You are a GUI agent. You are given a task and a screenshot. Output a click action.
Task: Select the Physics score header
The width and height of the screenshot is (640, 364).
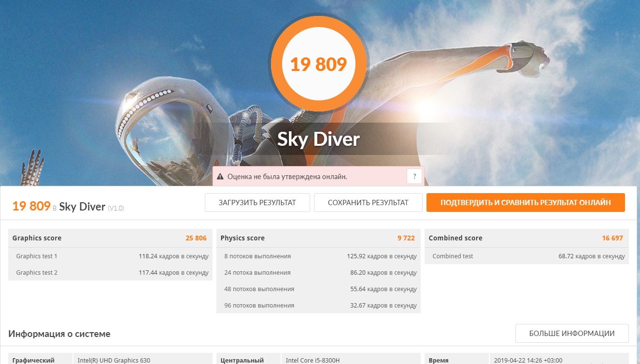pos(318,238)
